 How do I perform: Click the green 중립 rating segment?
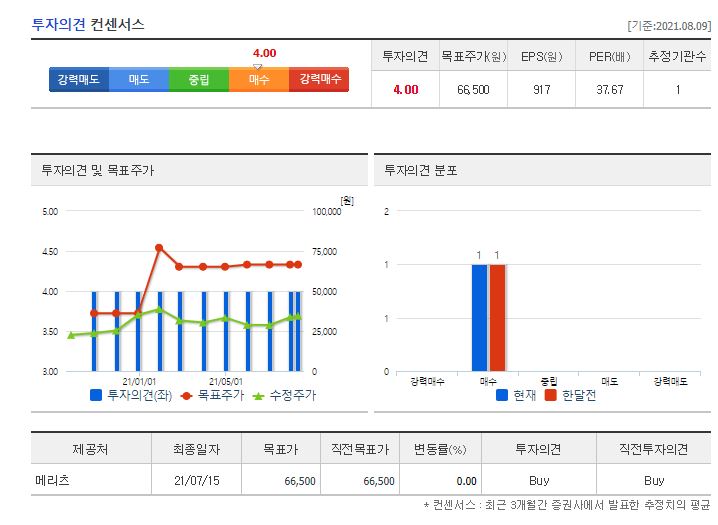click(x=199, y=79)
